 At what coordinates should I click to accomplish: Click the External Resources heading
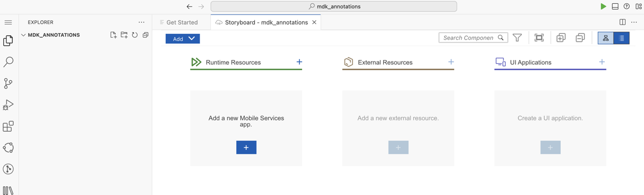point(385,62)
